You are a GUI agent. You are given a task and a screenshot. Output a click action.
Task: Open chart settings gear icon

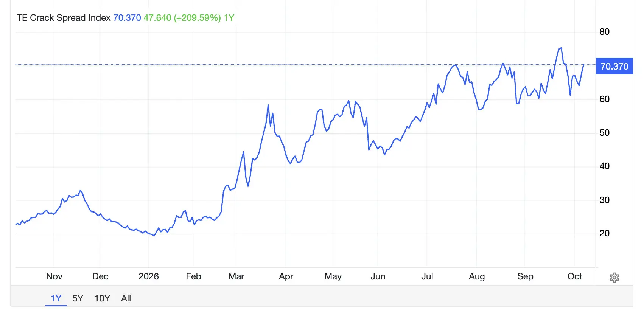coord(614,278)
